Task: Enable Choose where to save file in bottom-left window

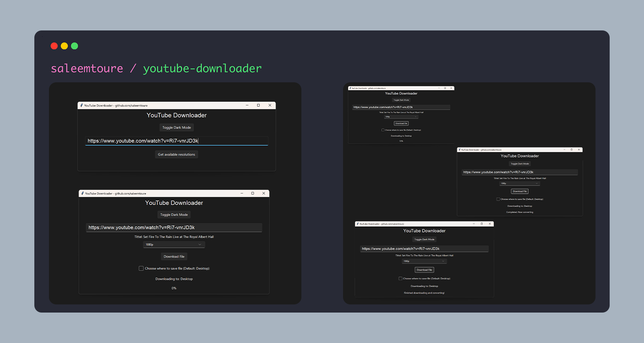Action: click(141, 268)
